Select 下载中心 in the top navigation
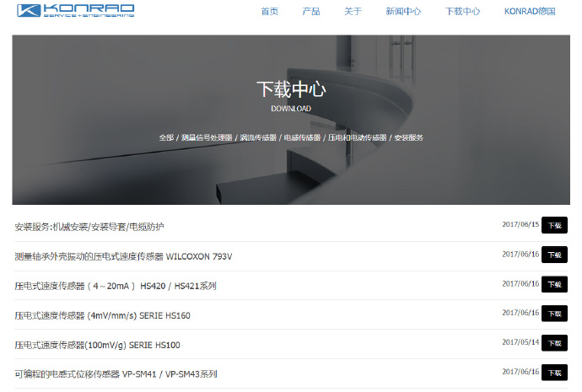 click(462, 12)
